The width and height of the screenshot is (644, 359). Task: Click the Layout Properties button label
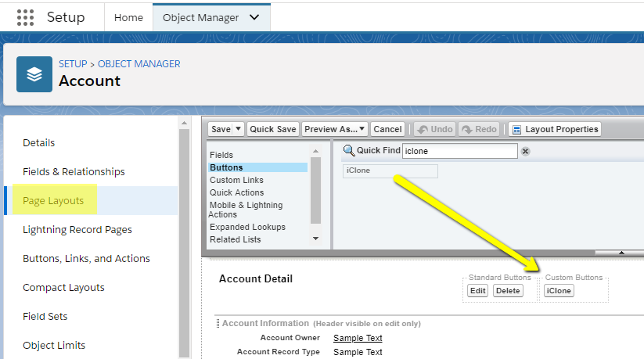[x=562, y=129]
